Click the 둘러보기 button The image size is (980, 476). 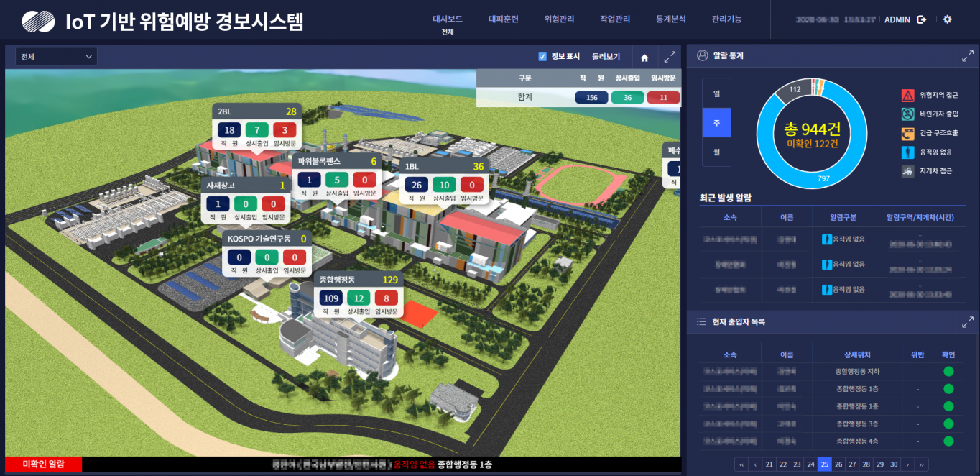pos(606,57)
